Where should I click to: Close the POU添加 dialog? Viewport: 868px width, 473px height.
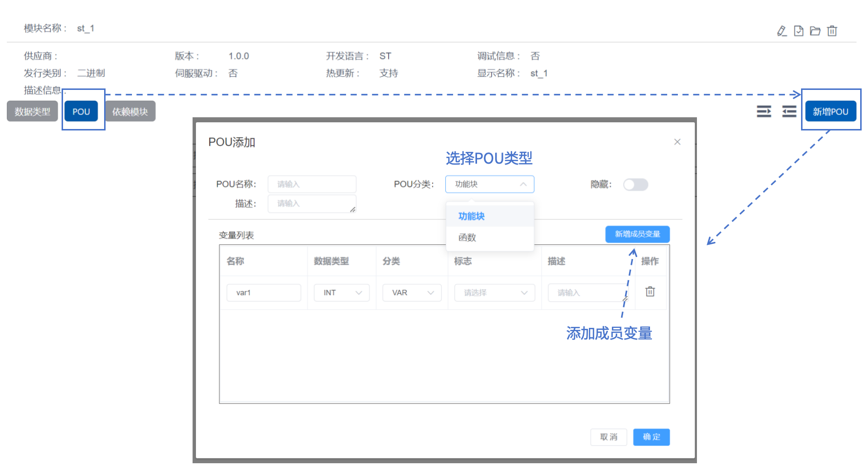[677, 142]
